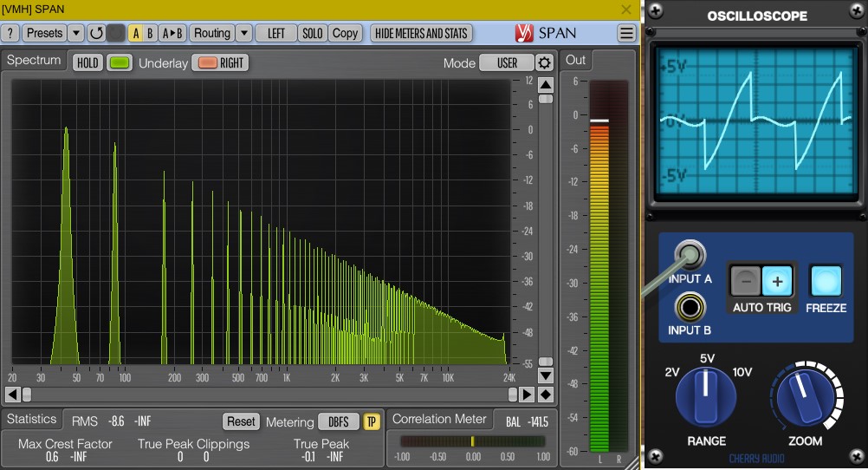Screen dimensions: 868x470
Task: Click the spectrum vertical scroll up arrow
Action: (545, 85)
